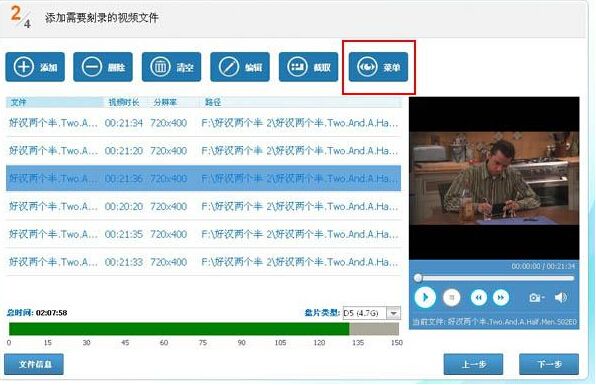Rewind the preview video
The height and width of the screenshot is (385, 596).
[479, 297]
